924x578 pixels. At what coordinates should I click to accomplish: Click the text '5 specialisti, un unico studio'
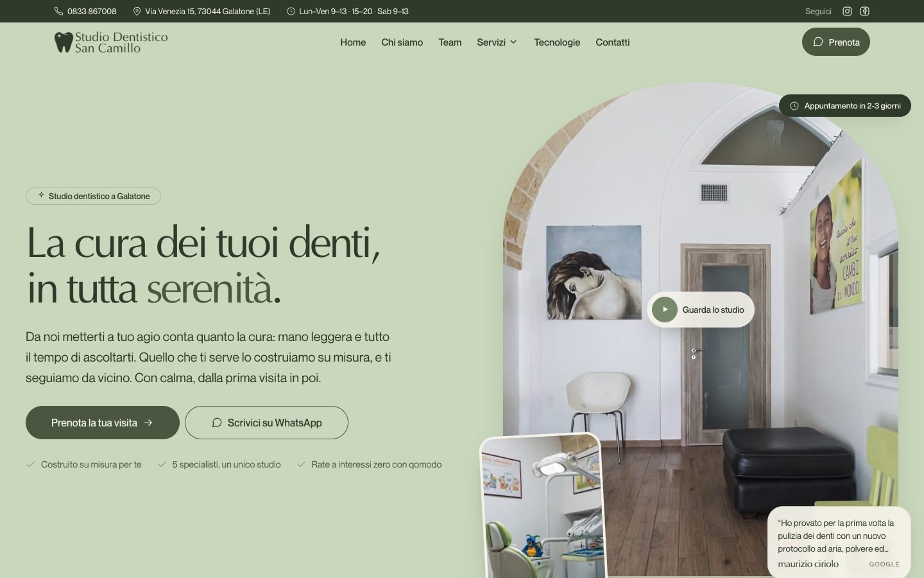[227, 464]
